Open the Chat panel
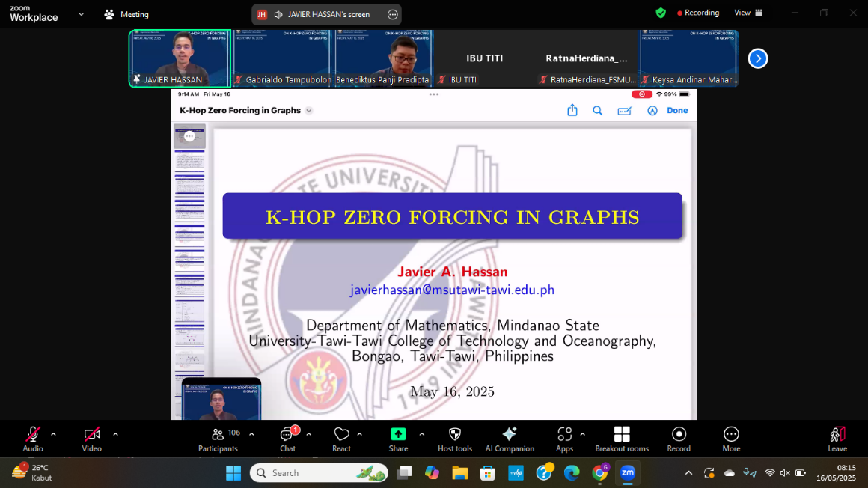 pos(287,436)
